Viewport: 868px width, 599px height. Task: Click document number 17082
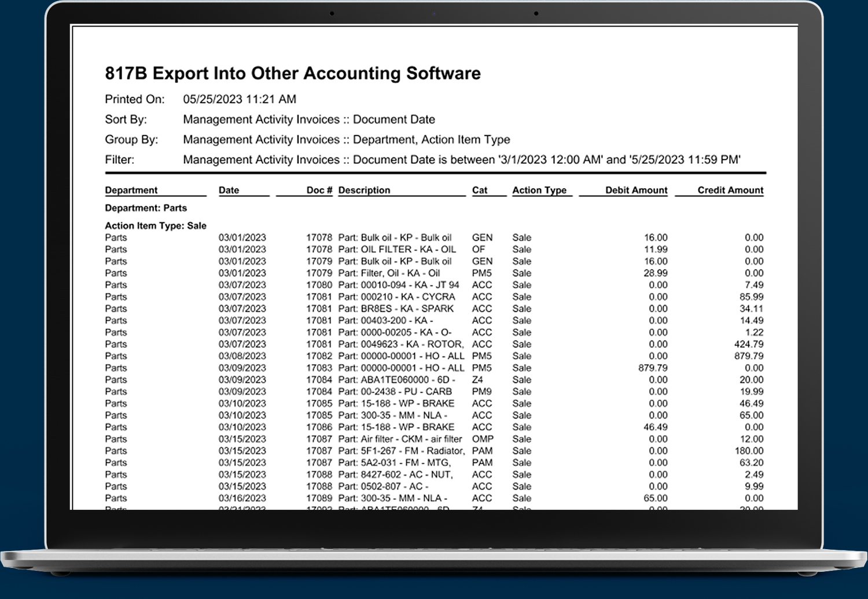click(319, 356)
